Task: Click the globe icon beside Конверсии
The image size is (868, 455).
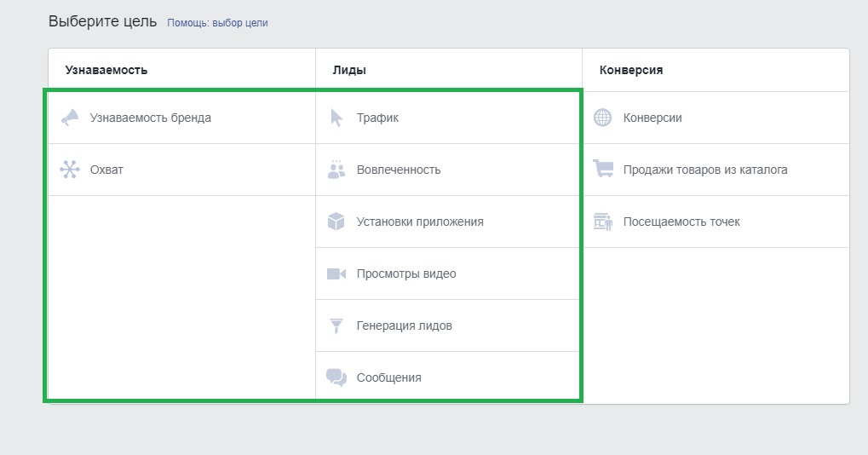Action: click(x=603, y=118)
